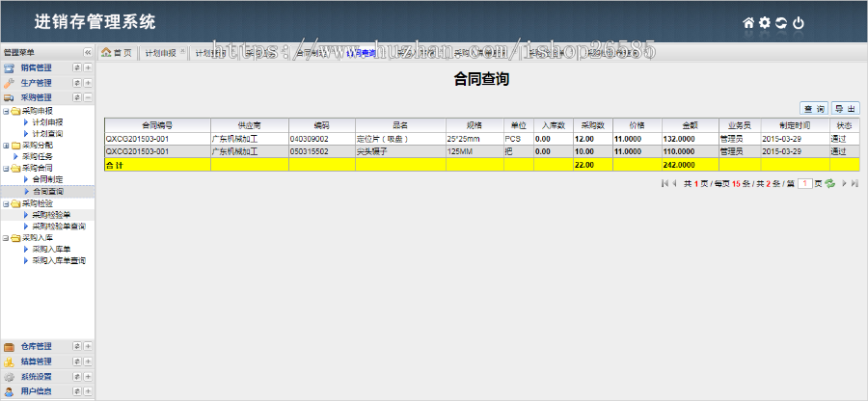The height and width of the screenshot is (401, 868).
Task: Refresh the 销售管理 section with its reload icon
Action: click(77, 68)
